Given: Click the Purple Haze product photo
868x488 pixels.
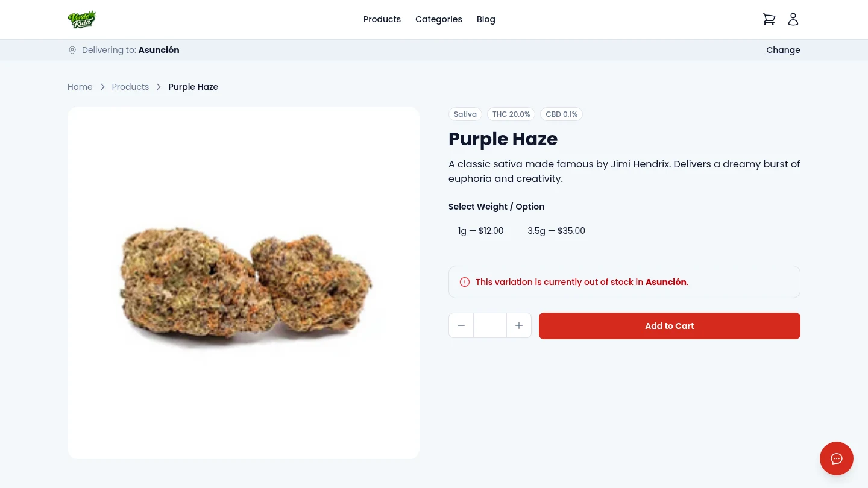Looking at the screenshot, I should tap(244, 283).
